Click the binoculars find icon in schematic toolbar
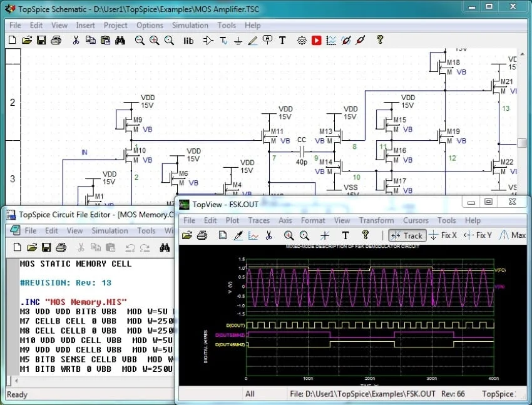The height and width of the screenshot is (405, 532). (x=119, y=41)
